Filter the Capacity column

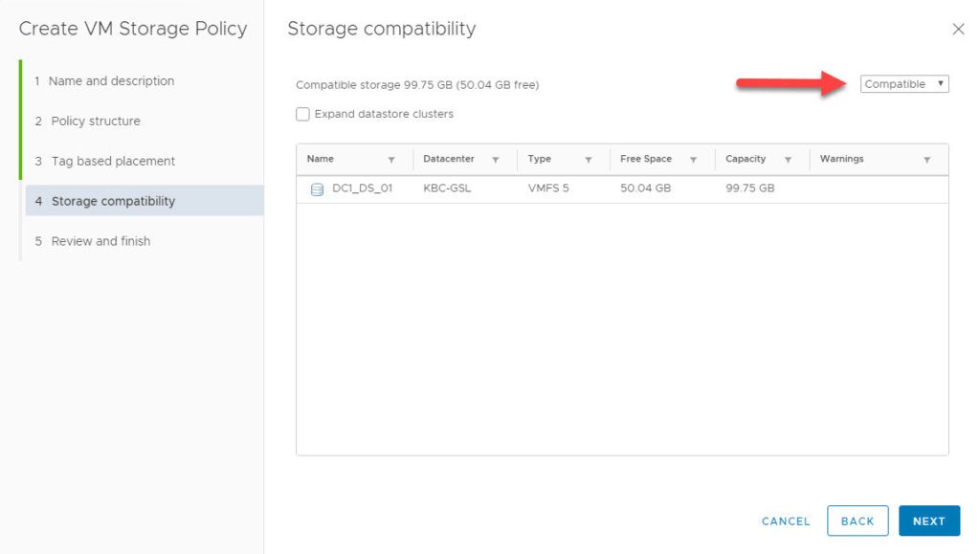(x=790, y=159)
